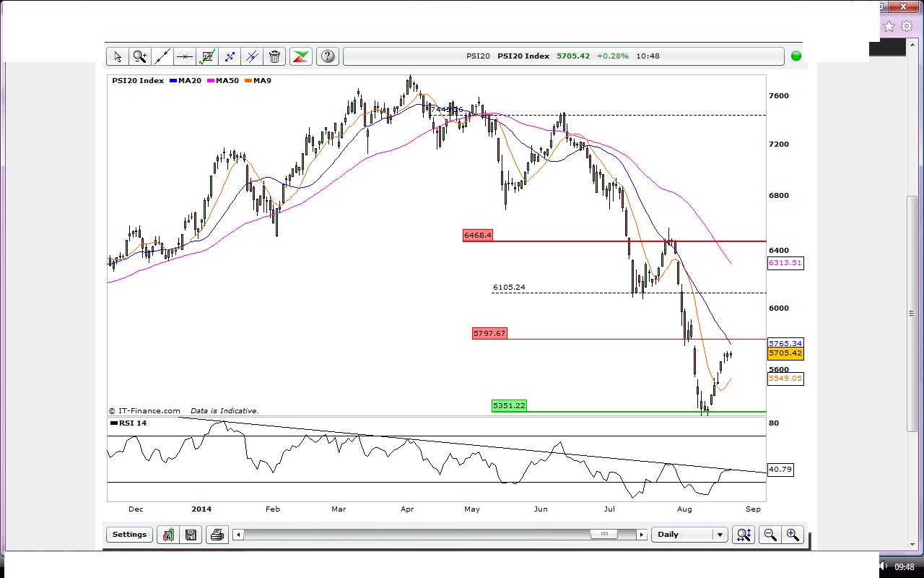Print the chart with the printer icon

click(217, 535)
